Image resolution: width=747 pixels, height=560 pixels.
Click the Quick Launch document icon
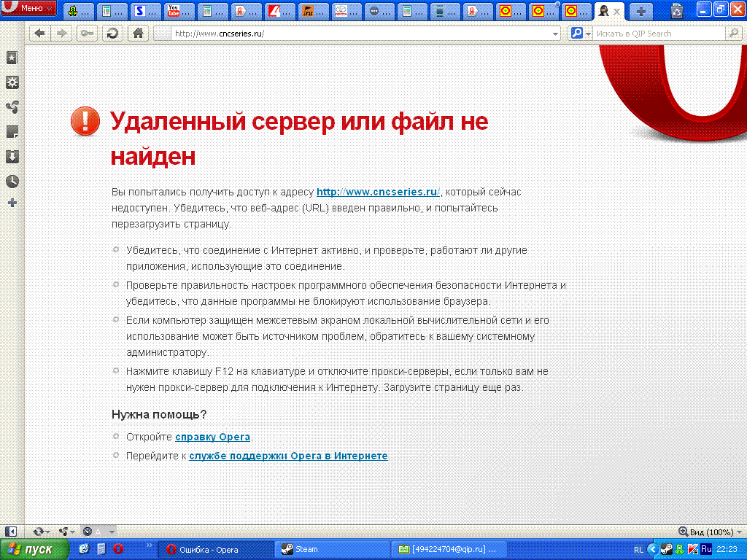[101, 549]
